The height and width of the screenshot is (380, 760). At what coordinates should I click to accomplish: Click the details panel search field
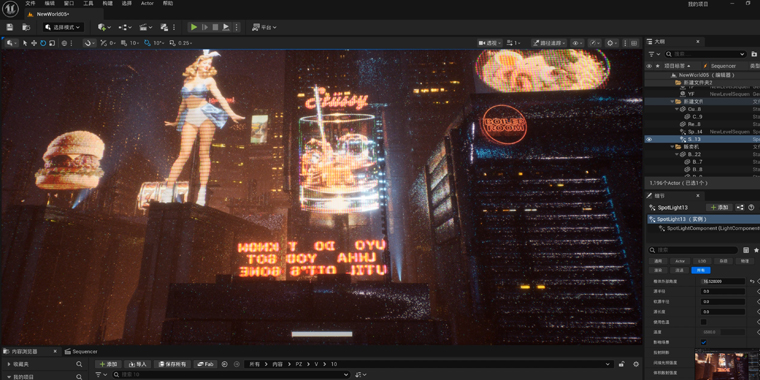point(693,250)
